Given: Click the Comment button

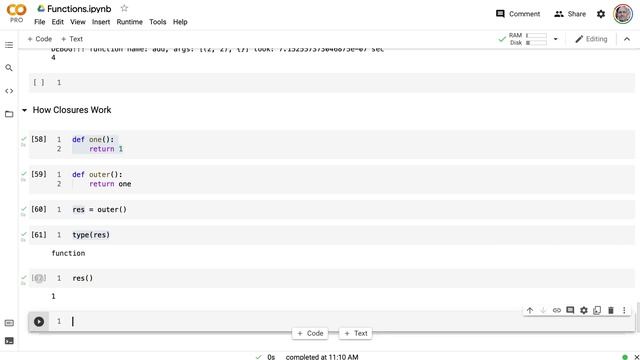Looking at the screenshot, I should coord(518,14).
